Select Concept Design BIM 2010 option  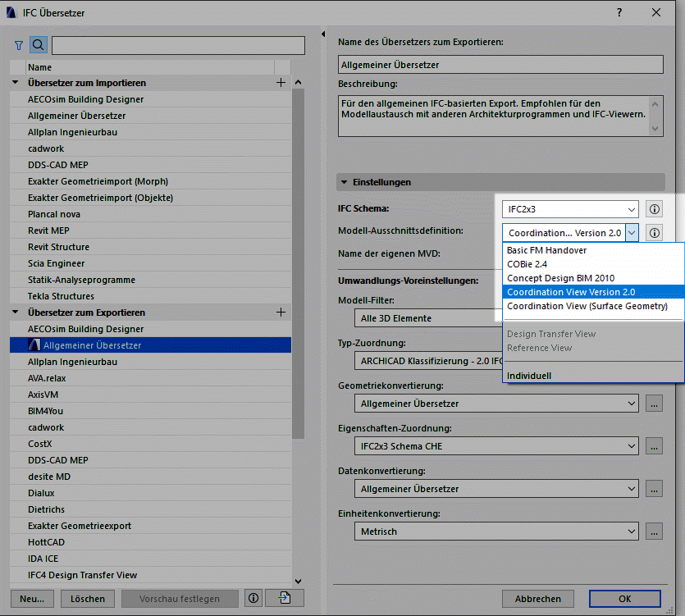pyautogui.click(x=593, y=278)
